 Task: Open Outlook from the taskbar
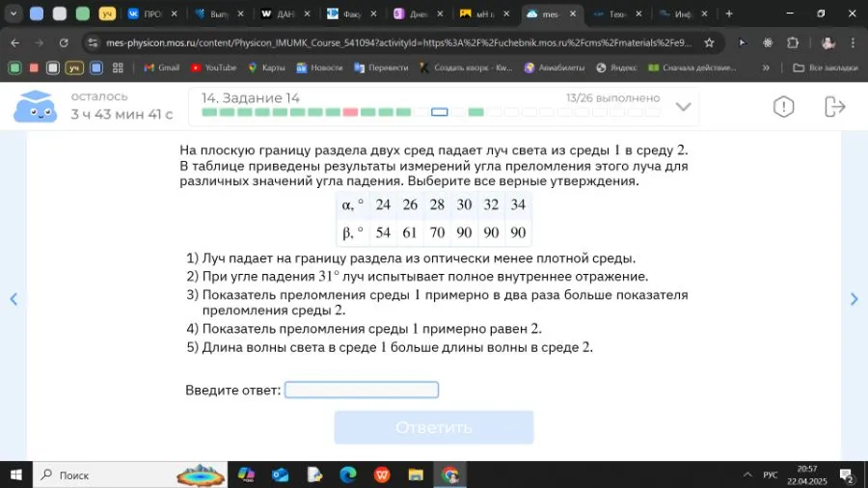280,474
